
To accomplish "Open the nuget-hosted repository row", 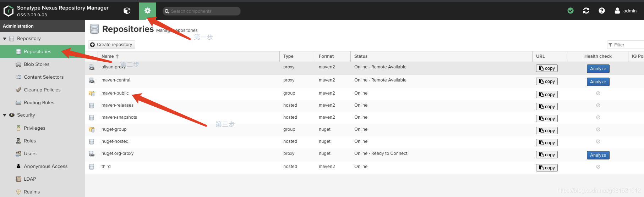I will [365, 142].
